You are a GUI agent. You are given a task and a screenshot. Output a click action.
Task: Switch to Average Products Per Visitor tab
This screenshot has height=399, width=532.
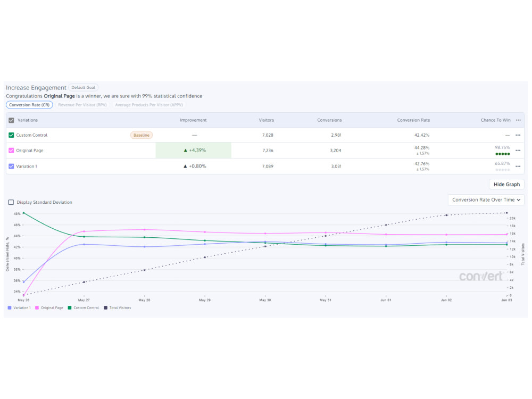pos(149,105)
